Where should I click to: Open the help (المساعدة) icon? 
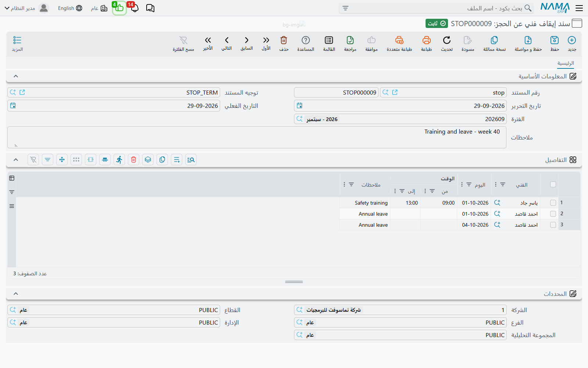tap(306, 40)
